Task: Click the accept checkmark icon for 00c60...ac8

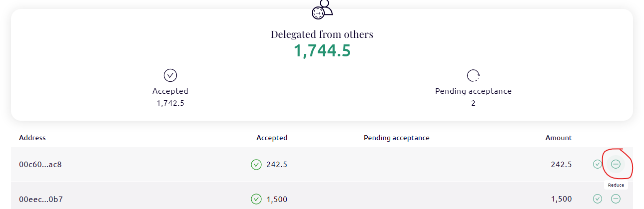Action: click(598, 164)
